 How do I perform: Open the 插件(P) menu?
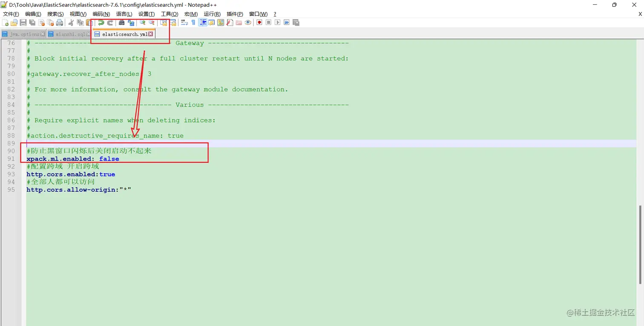click(x=235, y=14)
